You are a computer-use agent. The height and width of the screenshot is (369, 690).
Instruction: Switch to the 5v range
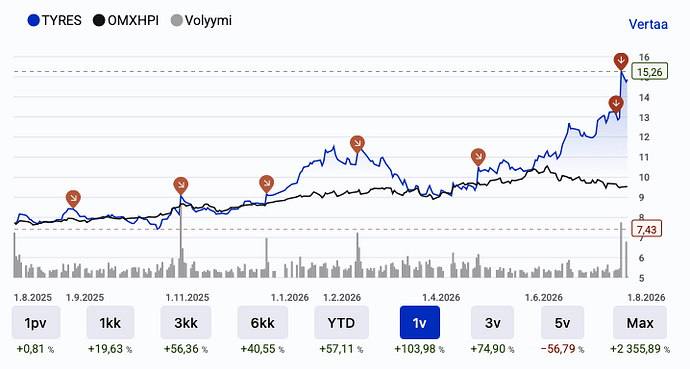pos(562,323)
